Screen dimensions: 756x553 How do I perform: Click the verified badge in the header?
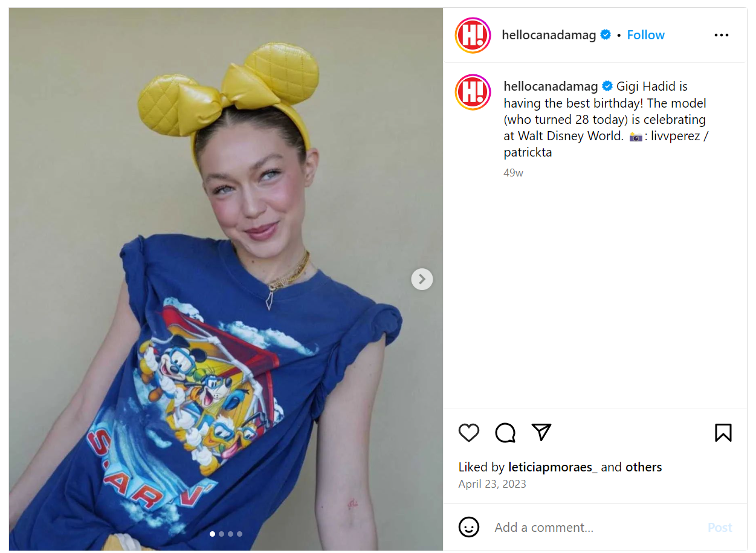606,35
